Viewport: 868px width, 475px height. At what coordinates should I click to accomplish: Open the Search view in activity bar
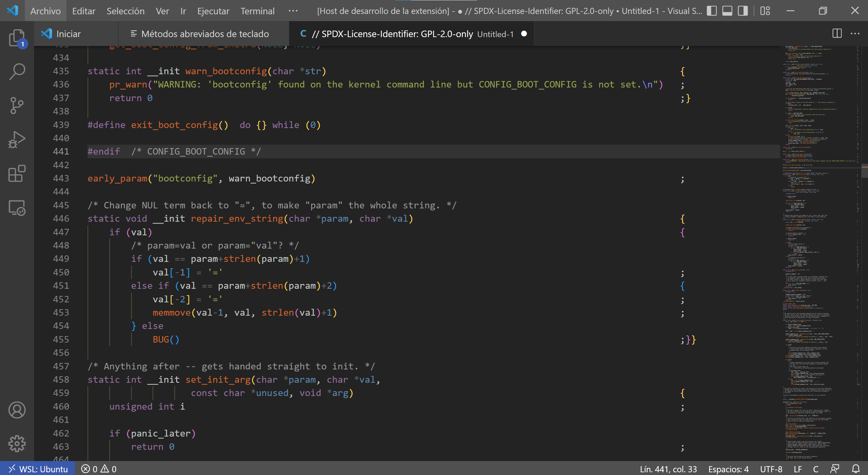[17, 72]
